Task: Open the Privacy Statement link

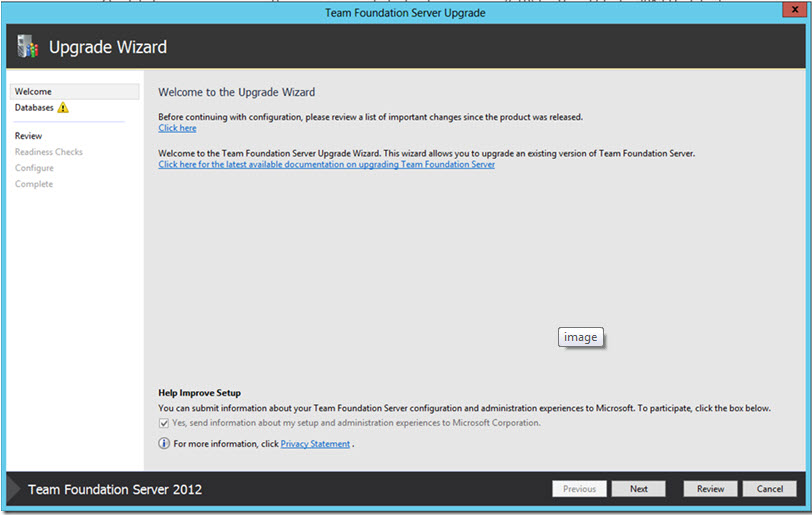Action: coord(315,444)
